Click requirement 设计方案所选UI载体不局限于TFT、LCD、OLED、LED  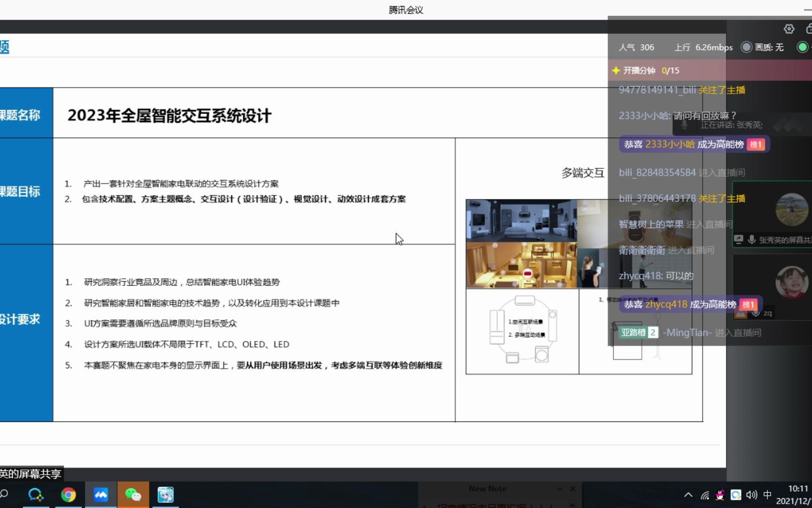coord(187,344)
